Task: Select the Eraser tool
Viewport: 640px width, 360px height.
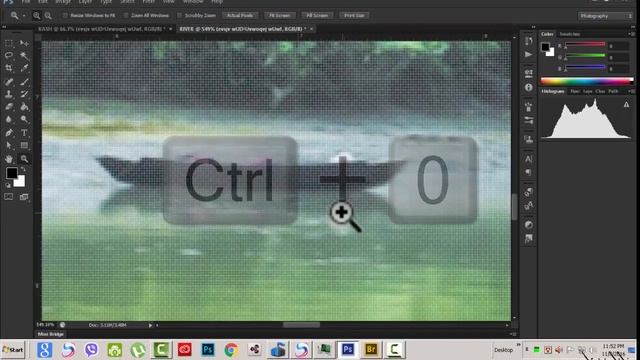Action: (9, 107)
